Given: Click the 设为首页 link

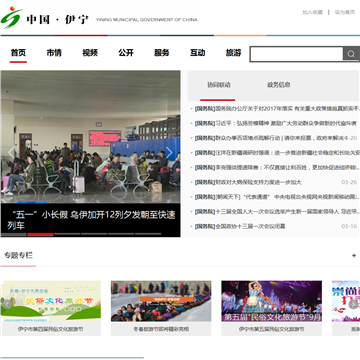Looking at the screenshot, I should click(x=345, y=12).
